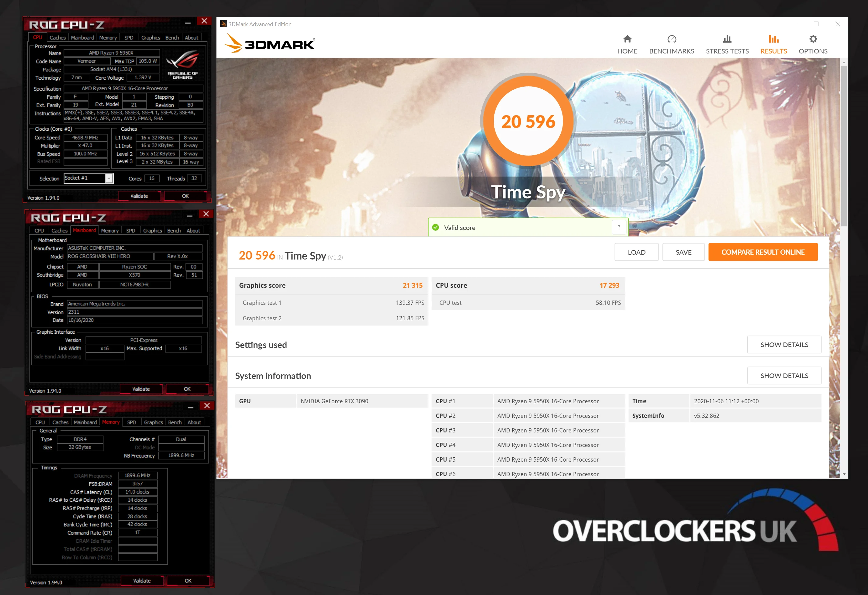Click the 3DMark title bar app icon

point(223,24)
